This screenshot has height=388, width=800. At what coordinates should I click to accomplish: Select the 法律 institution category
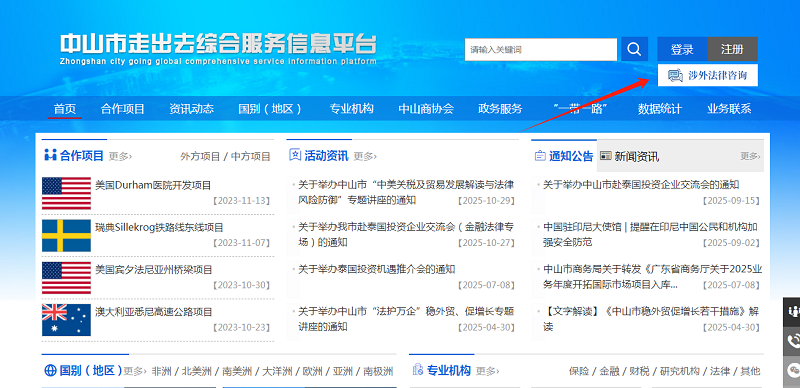click(720, 371)
